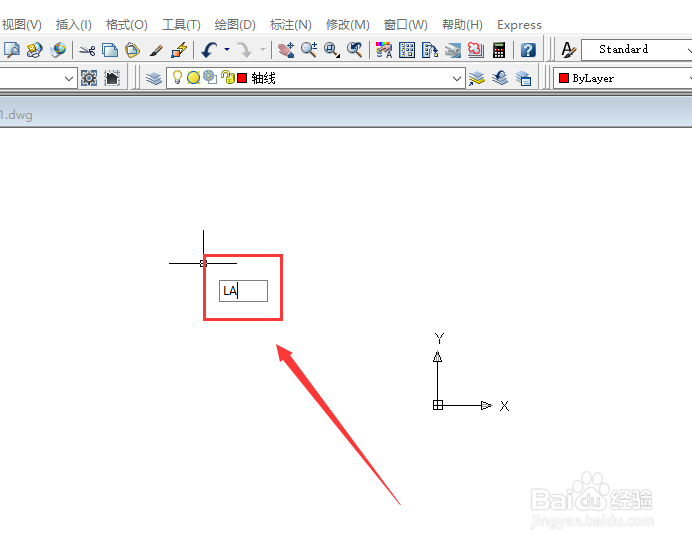Click the Print Preview icon
The height and width of the screenshot is (546, 692).
point(11,50)
